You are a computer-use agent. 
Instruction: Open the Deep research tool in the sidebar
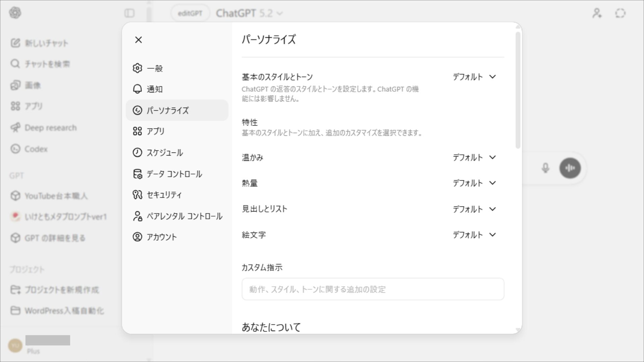pyautogui.click(x=50, y=128)
